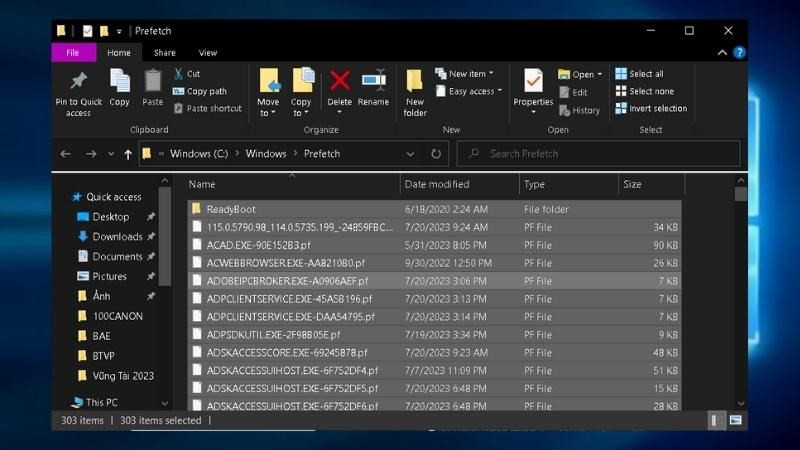Switch to large thumbnails view in status bar
Image resolution: width=800 pixels, height=450 pixels.
pos(736,420)
